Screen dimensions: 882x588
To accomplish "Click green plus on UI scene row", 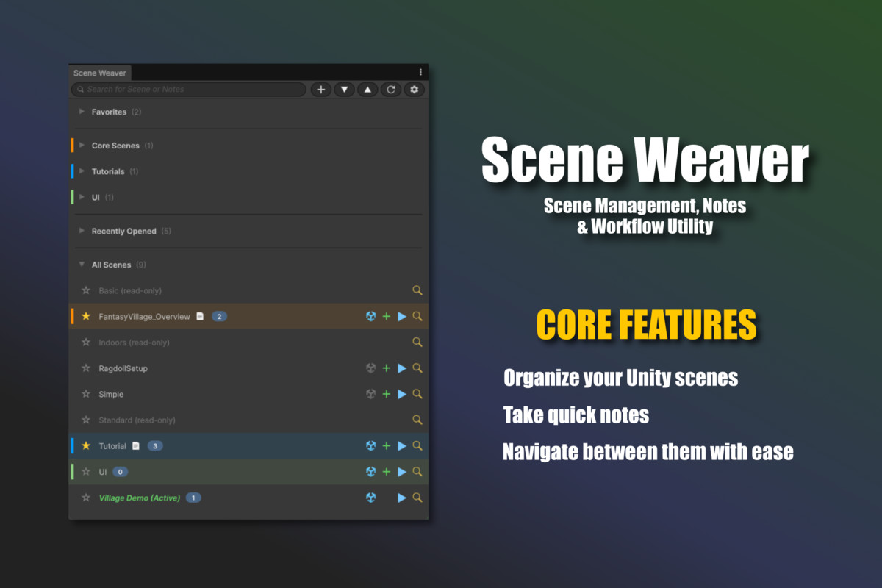I will pos(387,472).
